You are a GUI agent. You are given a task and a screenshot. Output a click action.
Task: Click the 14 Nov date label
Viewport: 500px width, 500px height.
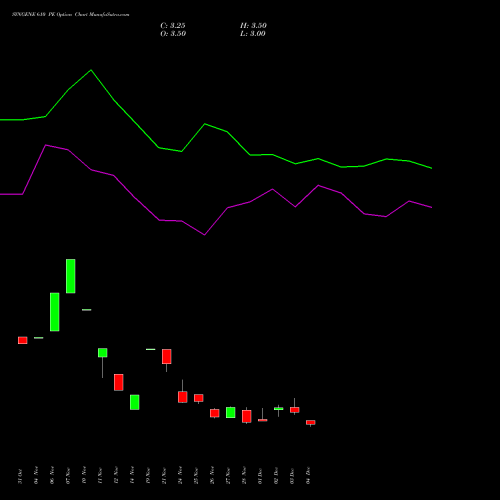[132, 475]
